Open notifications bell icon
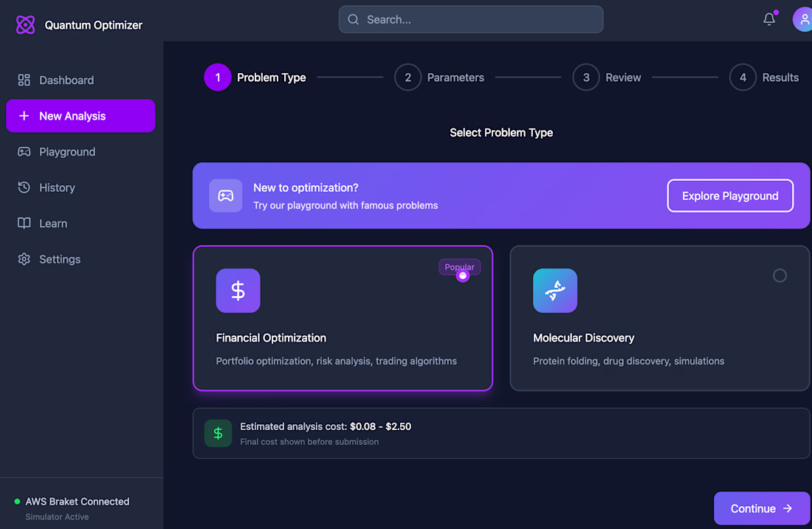Viewport: 812px width, 529px height. 769,19
